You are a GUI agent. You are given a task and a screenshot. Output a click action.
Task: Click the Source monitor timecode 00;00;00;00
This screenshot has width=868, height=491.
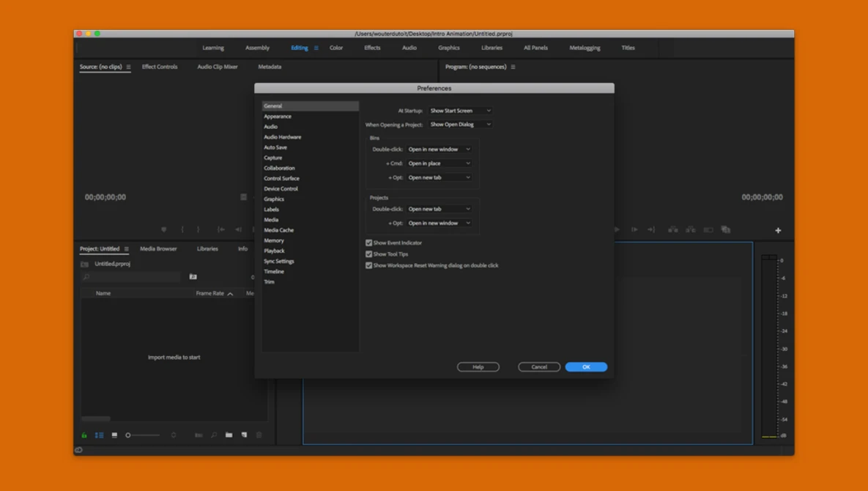(105, 198)
